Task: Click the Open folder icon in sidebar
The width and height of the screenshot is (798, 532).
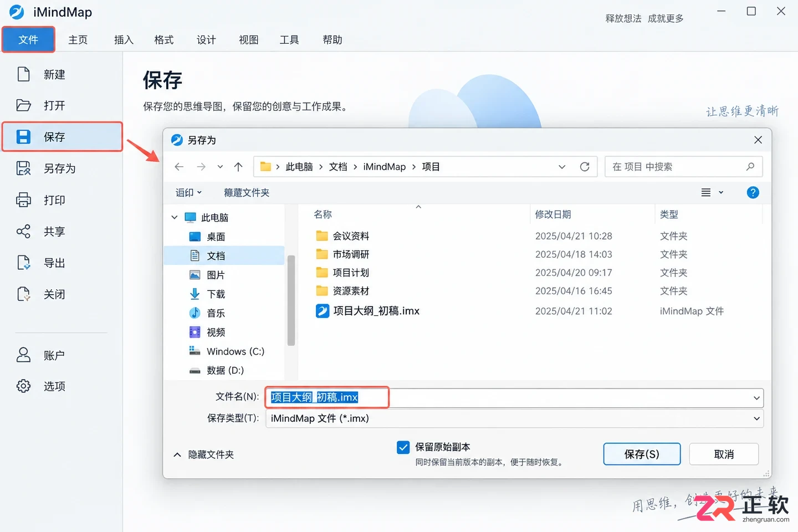Action: tap(23, 105)
